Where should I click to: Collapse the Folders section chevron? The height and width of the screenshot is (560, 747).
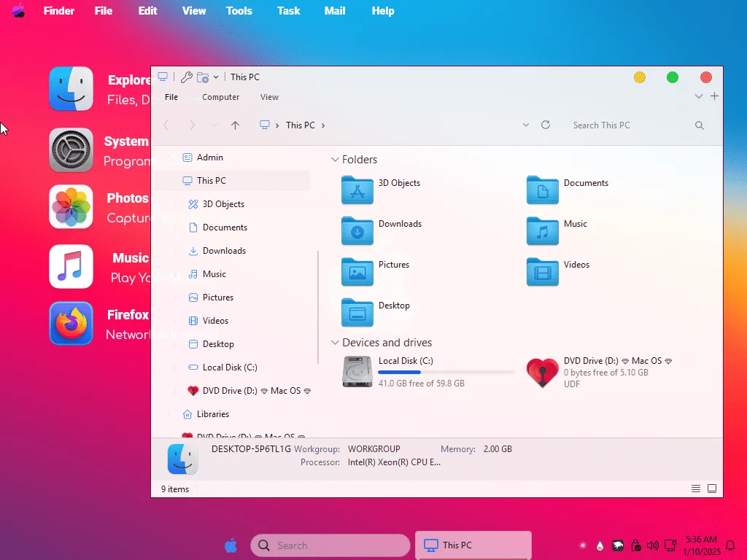335,160
